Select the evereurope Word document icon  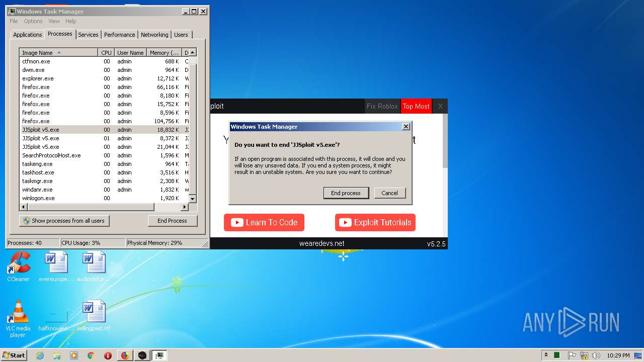56,266
